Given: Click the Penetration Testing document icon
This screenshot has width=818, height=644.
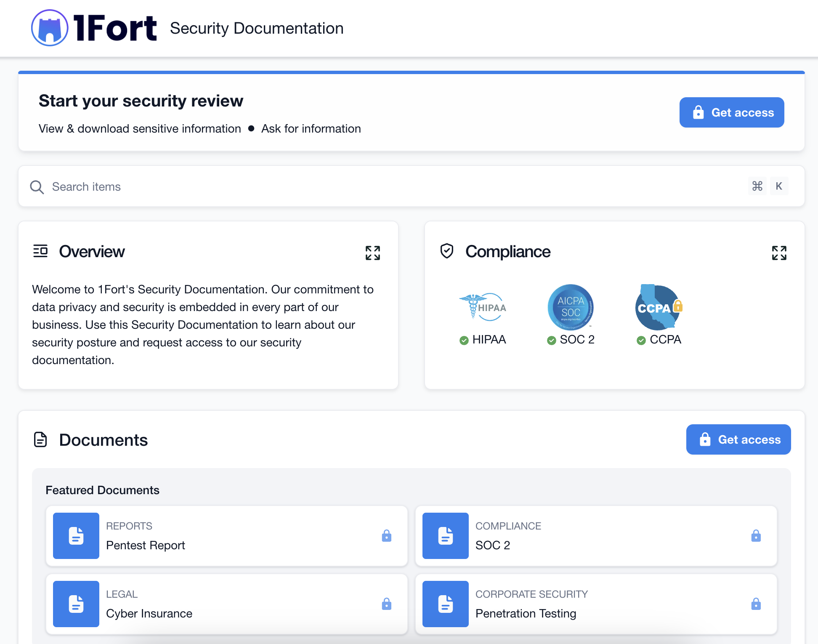Looking at the screenshot, I should point(446,604).
